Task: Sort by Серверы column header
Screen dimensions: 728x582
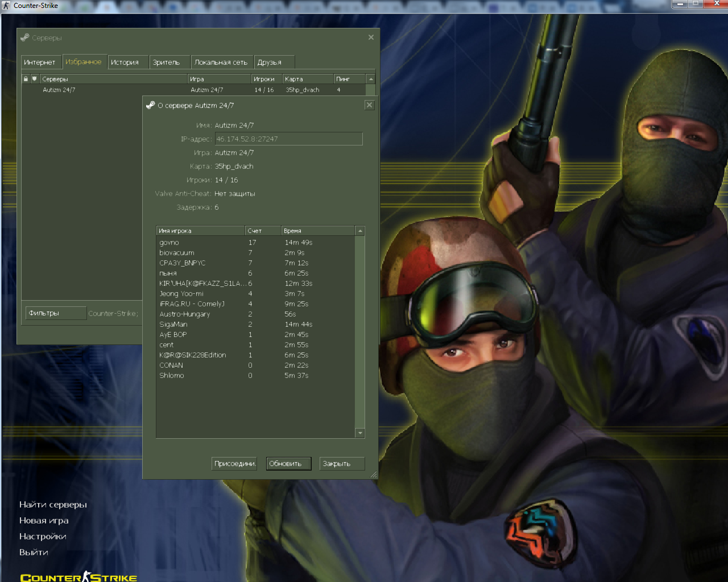Action: (114, 79)
